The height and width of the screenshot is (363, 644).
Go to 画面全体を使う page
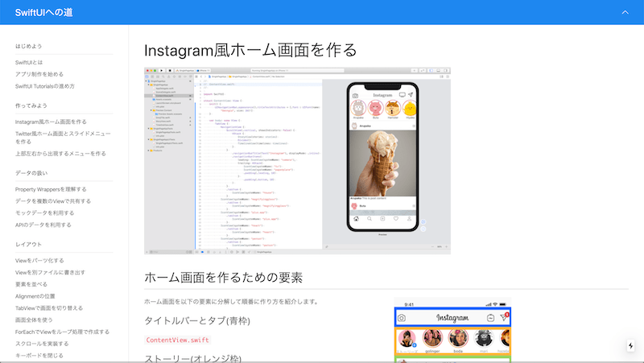[34, 320]
